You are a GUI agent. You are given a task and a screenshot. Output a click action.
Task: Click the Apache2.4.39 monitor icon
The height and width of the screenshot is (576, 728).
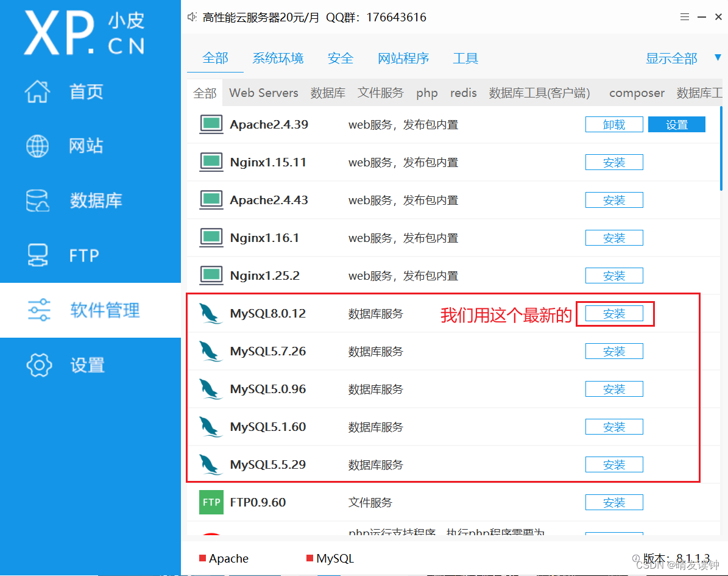[211, 124]
